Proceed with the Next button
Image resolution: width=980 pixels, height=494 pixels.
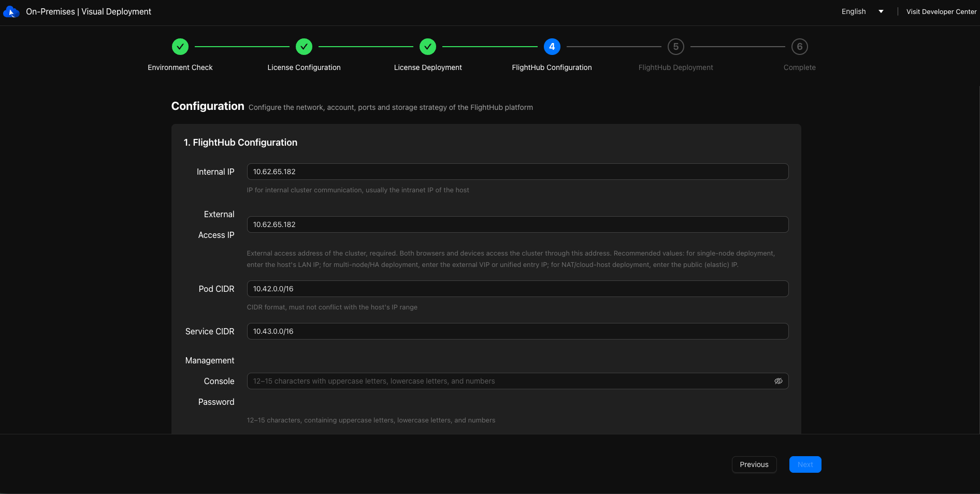pyautogui.click(x=805, y=464)
